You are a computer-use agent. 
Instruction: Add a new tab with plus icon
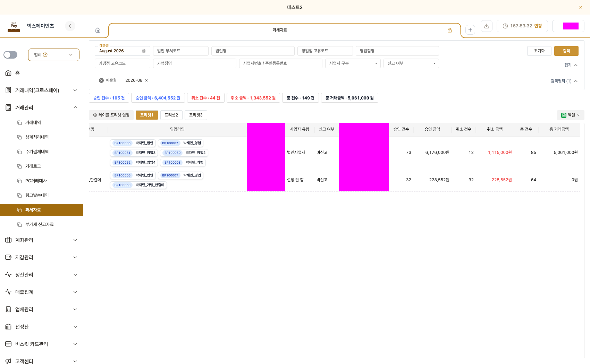pyautogui.click(x=470, y=30)
